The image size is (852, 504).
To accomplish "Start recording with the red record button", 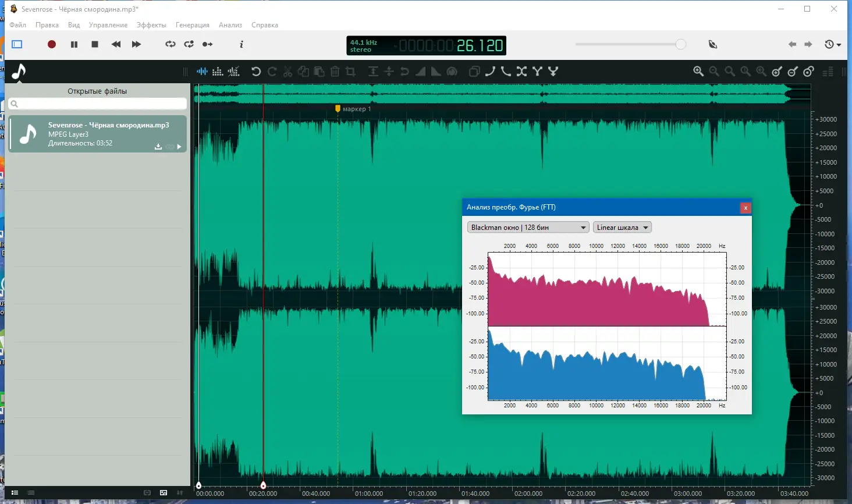I will coord(51,44).
